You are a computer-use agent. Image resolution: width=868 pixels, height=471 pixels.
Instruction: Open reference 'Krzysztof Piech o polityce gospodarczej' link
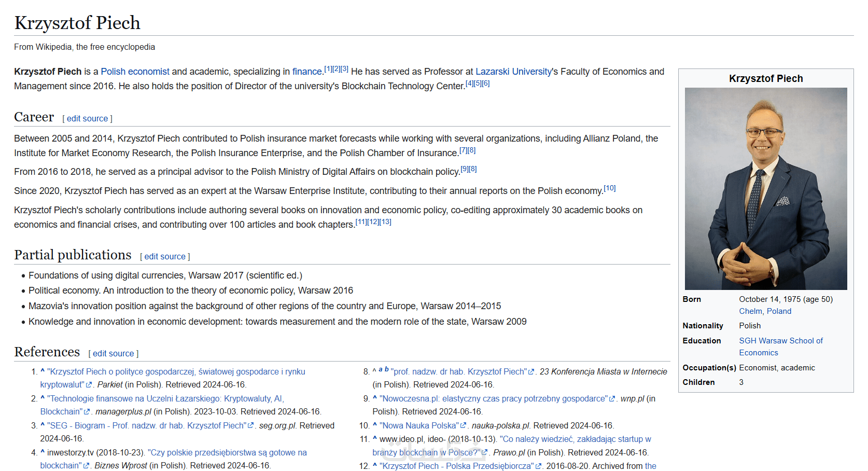[173, 378]
